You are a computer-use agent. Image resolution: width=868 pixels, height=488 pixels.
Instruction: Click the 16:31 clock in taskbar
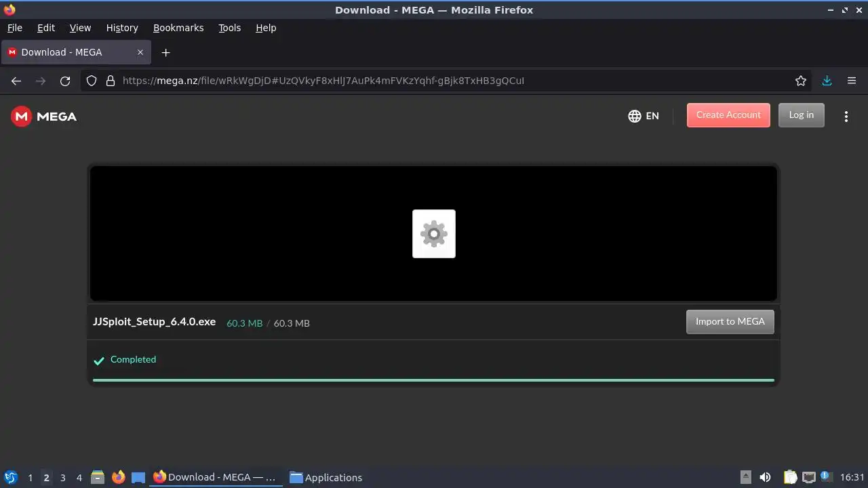point(852,478)
